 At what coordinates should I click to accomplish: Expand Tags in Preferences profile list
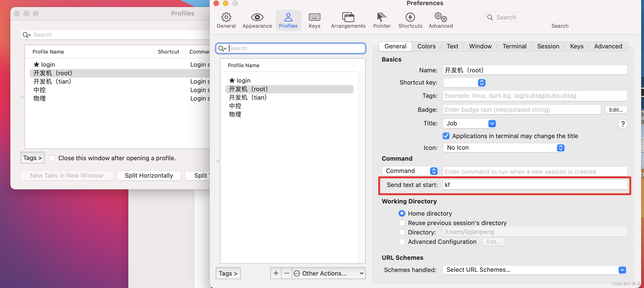pos(228,273)
